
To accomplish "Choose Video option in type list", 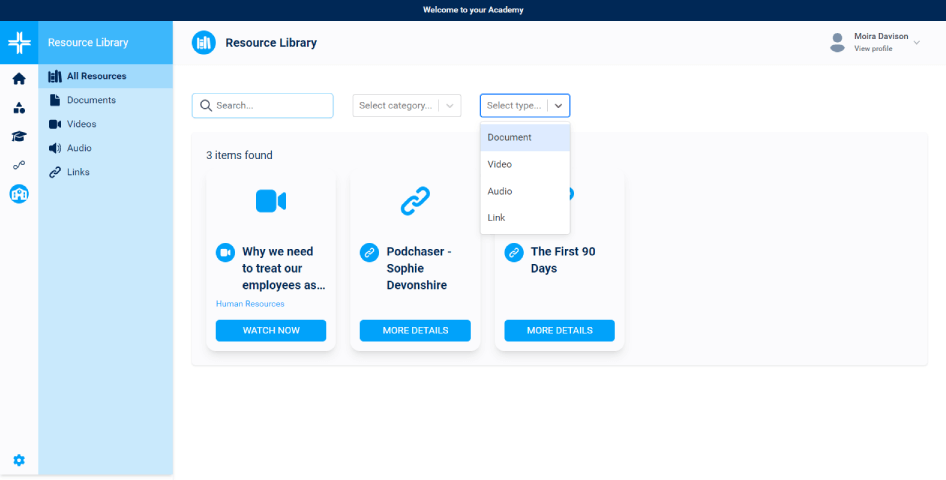I will pos(525,164).
